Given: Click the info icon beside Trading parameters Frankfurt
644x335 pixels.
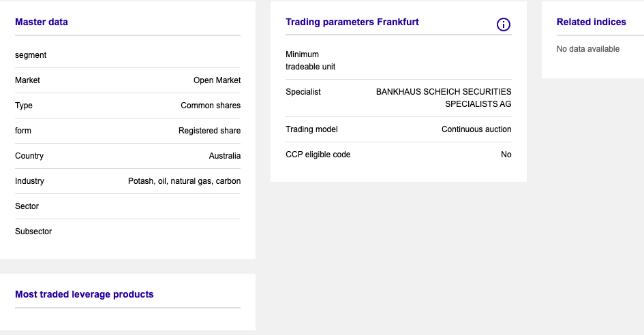Looking at the screenshot, I should [x=504, y=25].
